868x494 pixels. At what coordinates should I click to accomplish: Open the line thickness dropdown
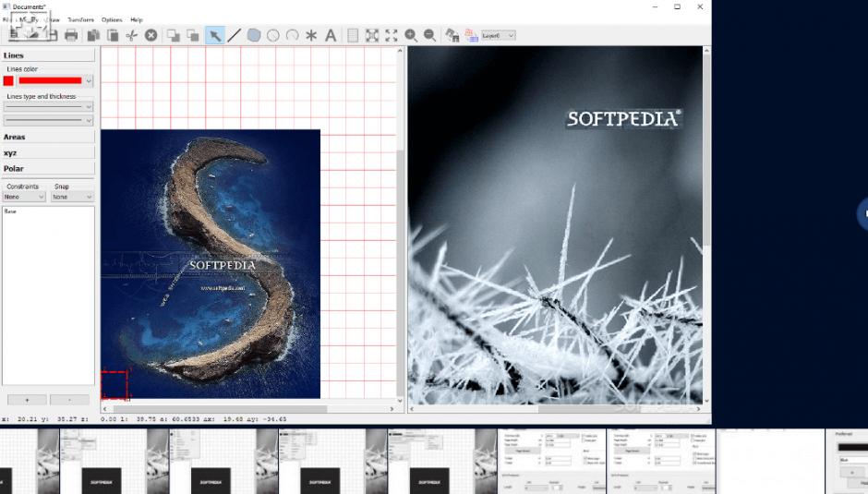pos(48,120)
